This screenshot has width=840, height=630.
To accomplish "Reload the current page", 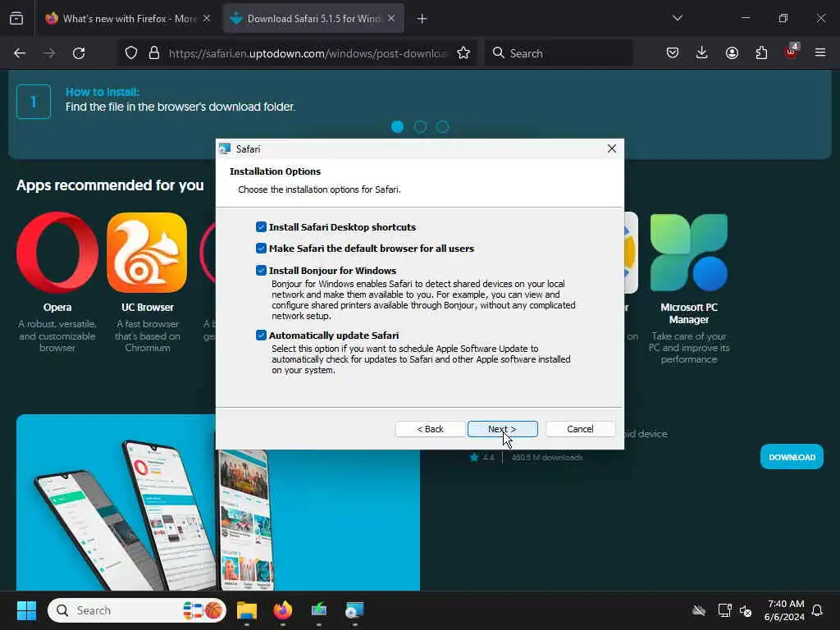I will coord(79,53).
